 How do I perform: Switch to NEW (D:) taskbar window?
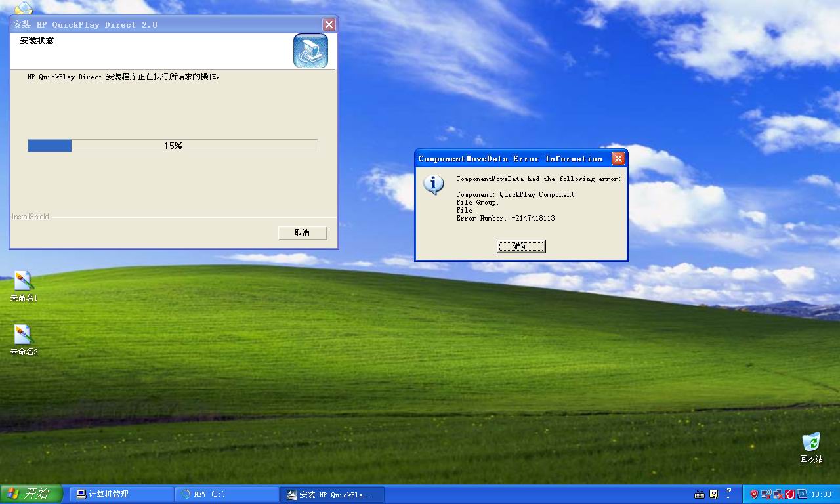[227, 494]
